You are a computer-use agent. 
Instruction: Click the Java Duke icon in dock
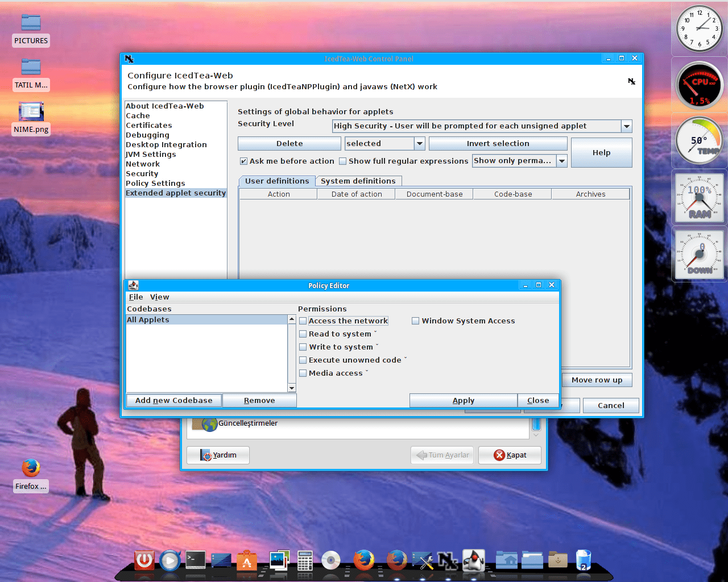click(x=474, y=560)
